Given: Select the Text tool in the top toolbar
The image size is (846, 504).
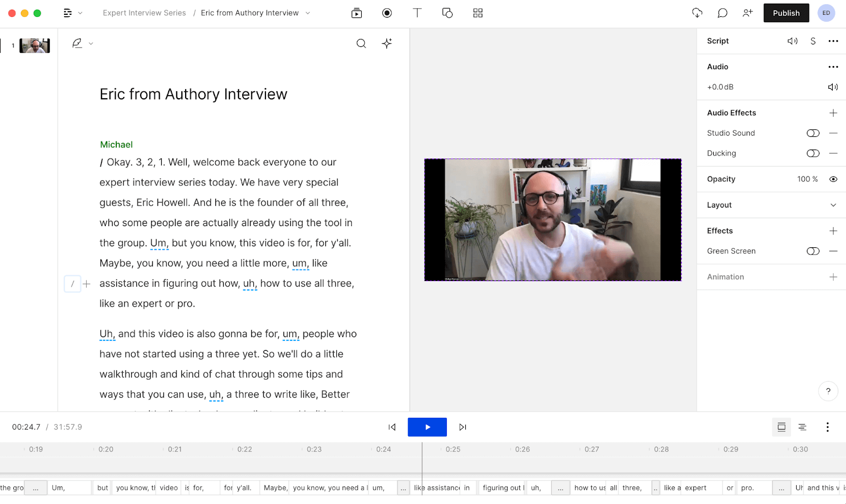Looking at the screenshot, I should pyautogui.click(x=417, y=13).
